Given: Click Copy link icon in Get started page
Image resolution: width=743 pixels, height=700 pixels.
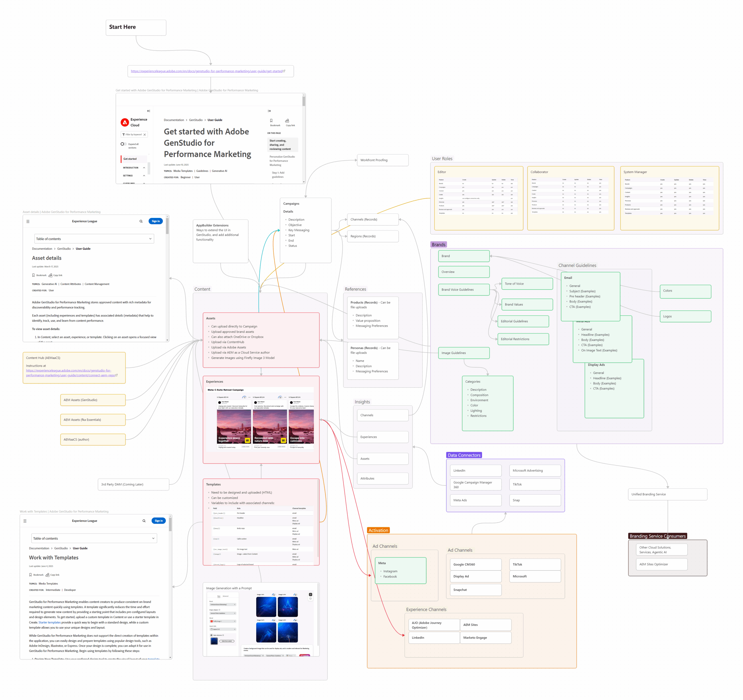Looking at the screenshot, I should (x=287, y=121).
